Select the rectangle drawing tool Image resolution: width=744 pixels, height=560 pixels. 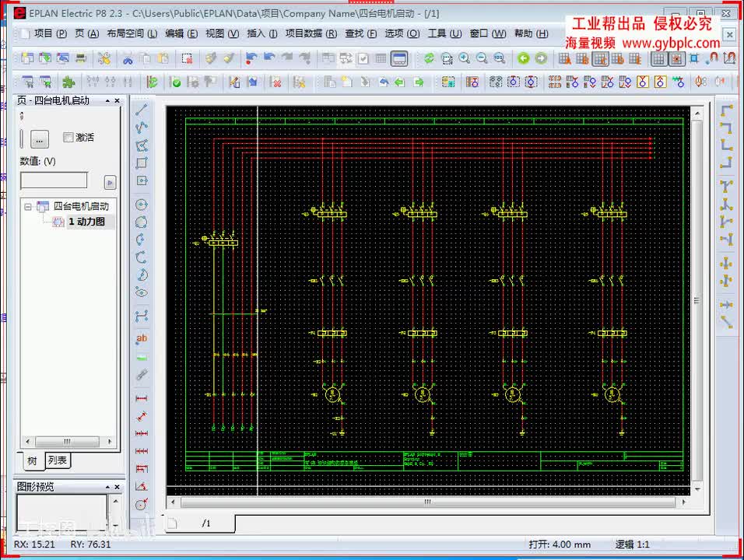coord(142,163)
